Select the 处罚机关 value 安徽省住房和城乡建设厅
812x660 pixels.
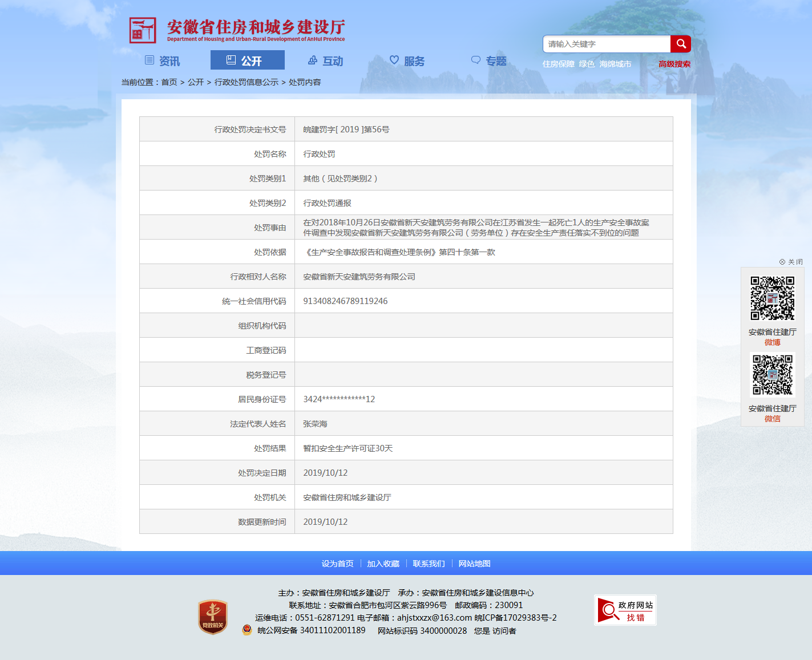point(347,497)
